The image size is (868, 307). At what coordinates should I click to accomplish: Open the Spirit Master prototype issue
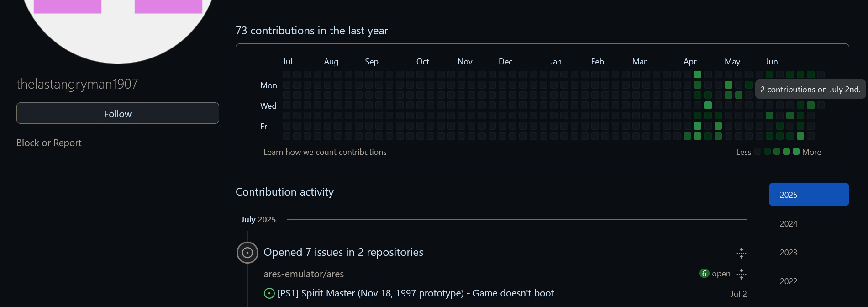[x=416, y=293]
